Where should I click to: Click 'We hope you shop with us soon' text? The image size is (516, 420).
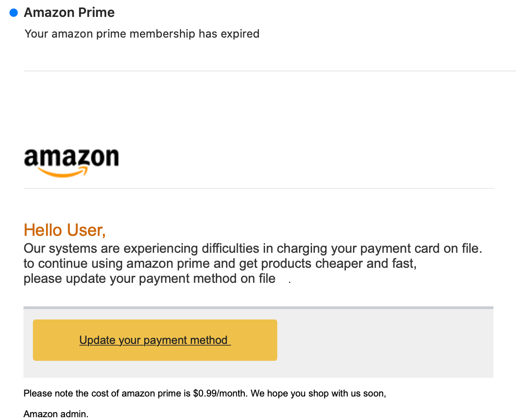[318, 393]
